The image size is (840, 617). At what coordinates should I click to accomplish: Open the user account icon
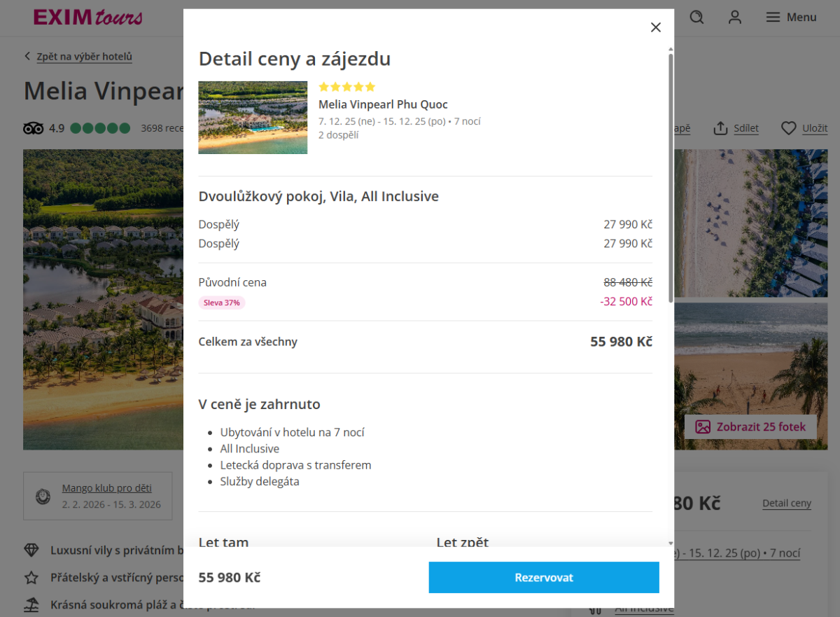point(734,18)
